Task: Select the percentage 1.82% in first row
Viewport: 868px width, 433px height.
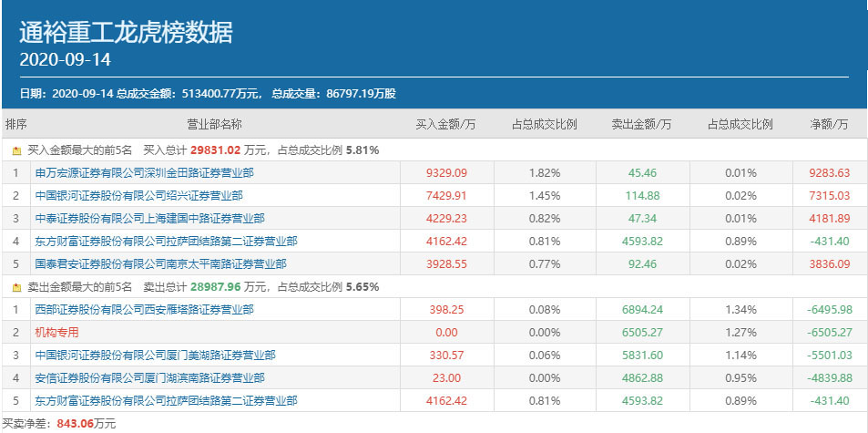Action: click(x=545, y=173)
